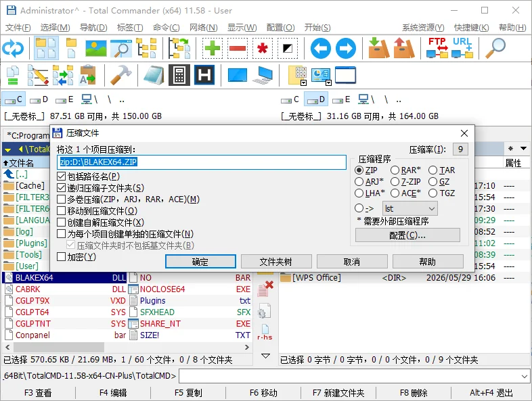Click the refresh arrows toolbar icon
The width and height of the screenshot is (532, 401).
13,49
